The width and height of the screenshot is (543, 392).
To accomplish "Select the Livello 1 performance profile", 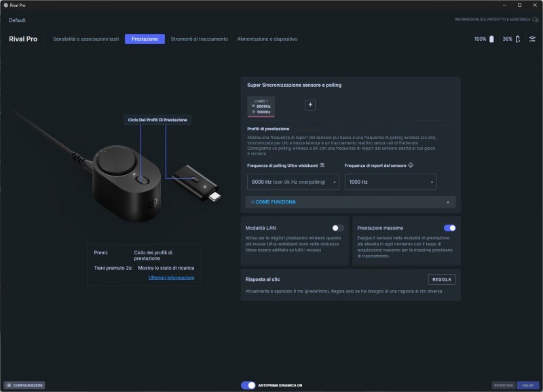I will 261,106.
